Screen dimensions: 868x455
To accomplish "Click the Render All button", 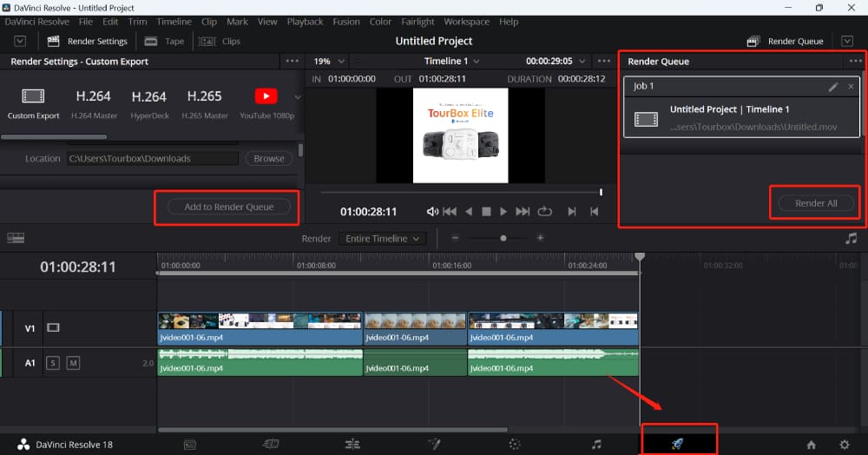I will [816, 203].
